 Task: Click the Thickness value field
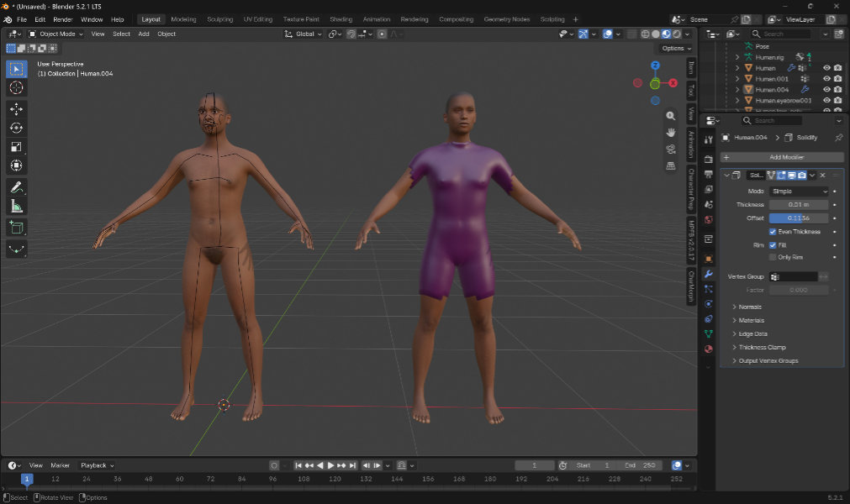pyautogui.click(x=799, y=205)
